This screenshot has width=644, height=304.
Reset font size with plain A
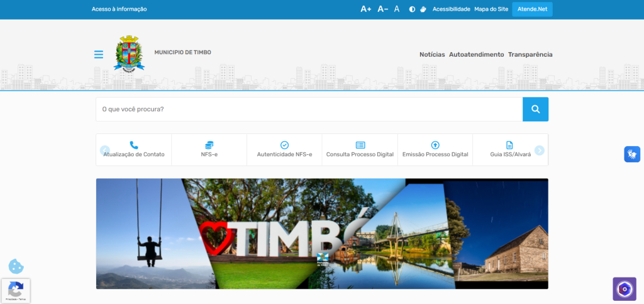click(397, 9)
